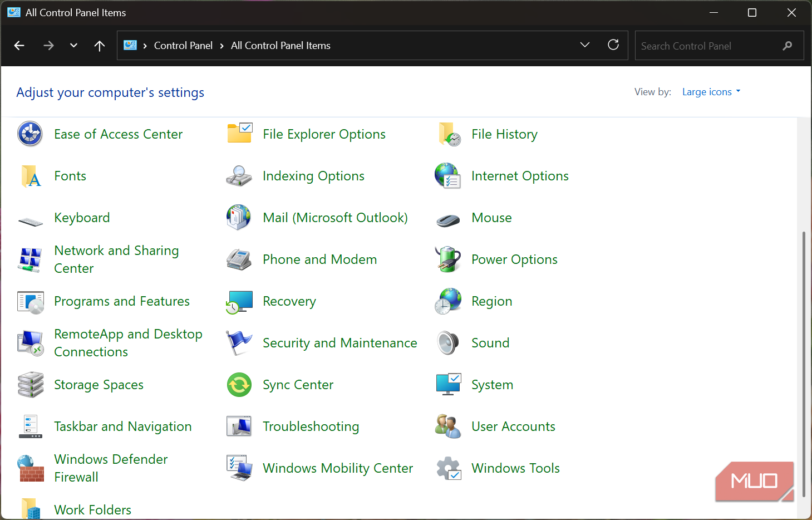This screenshot has height=520, width=812.
Task: Open the Phone and Modem icon
Action: click(x=239, y=259)
